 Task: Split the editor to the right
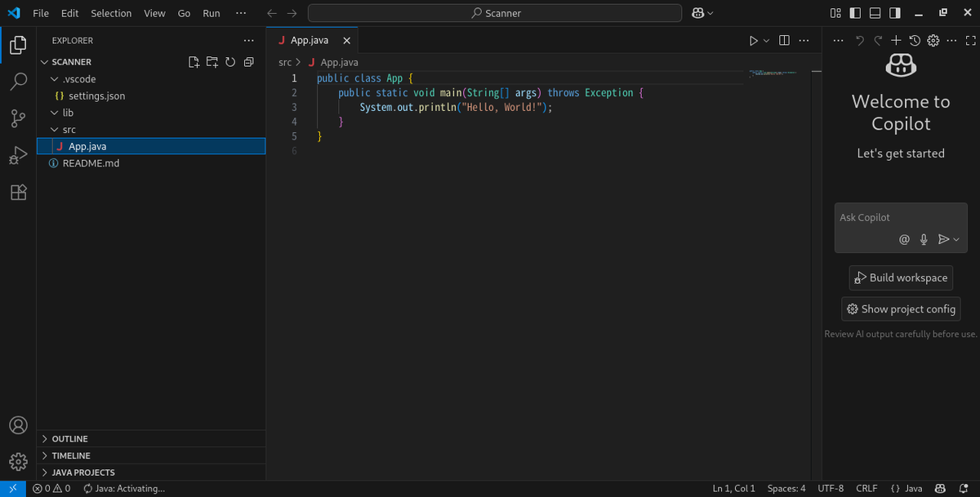click(x=784, y=40)
